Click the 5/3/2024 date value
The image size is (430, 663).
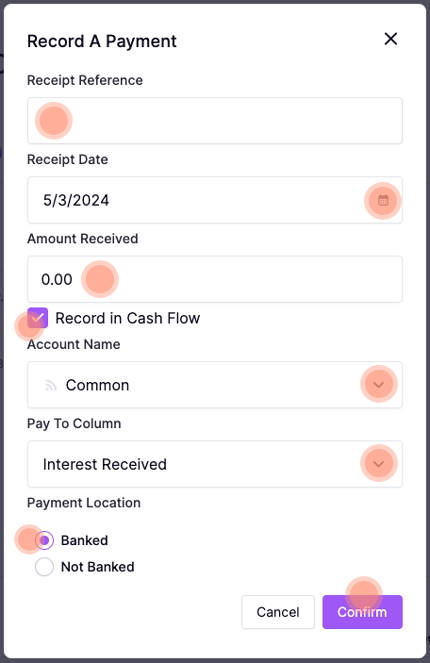[x=76, y=200]
